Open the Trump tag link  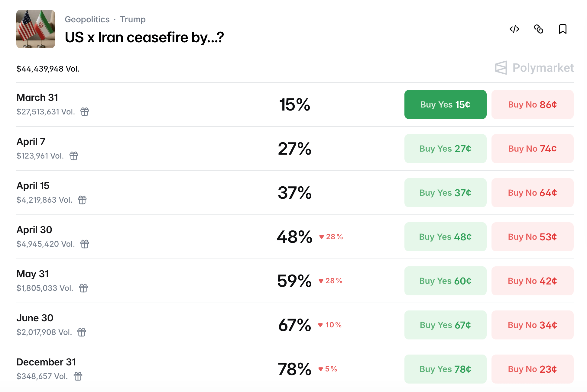click(133, 19)
